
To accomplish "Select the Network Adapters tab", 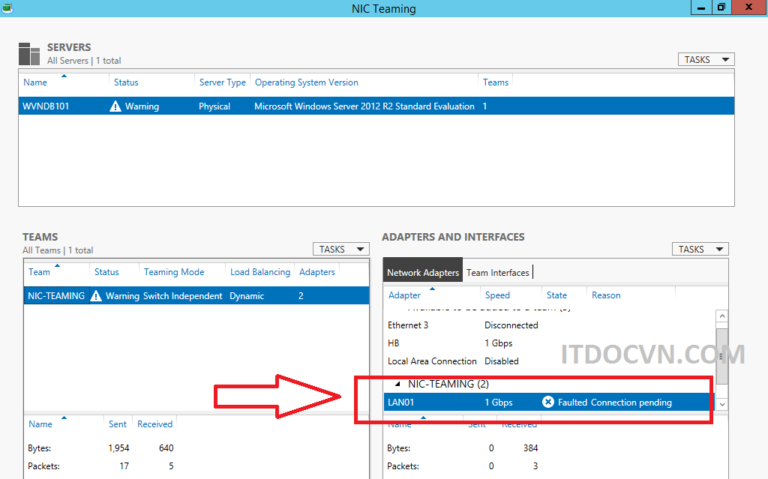I will click(423, 272).
